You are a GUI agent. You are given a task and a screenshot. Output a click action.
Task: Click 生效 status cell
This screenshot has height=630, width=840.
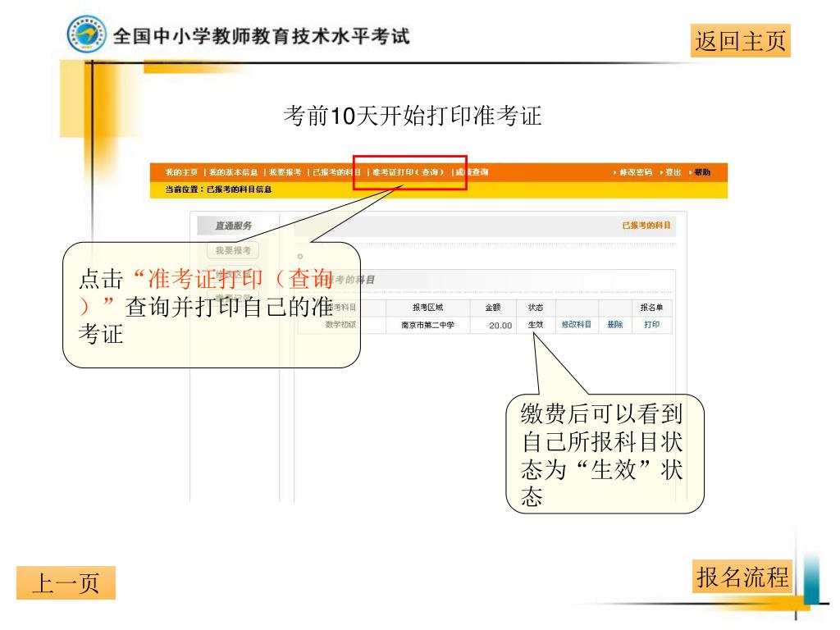pyautogui.click(x=536, y=325)
